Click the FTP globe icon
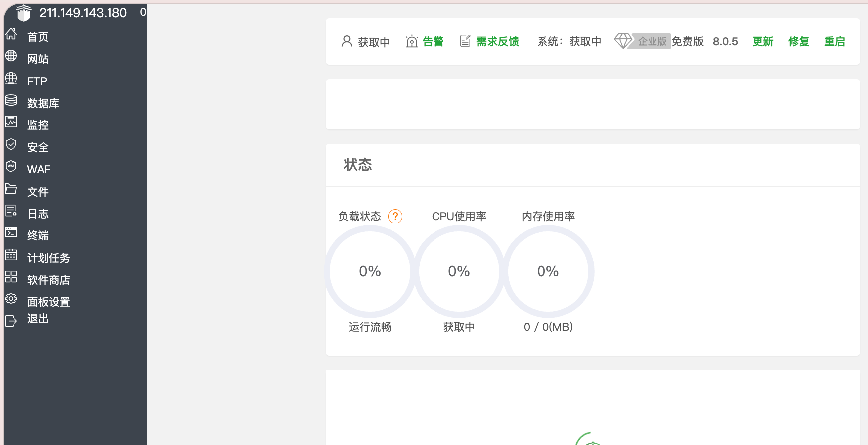This screenshot has height=445, width=868. pos(11,78)
